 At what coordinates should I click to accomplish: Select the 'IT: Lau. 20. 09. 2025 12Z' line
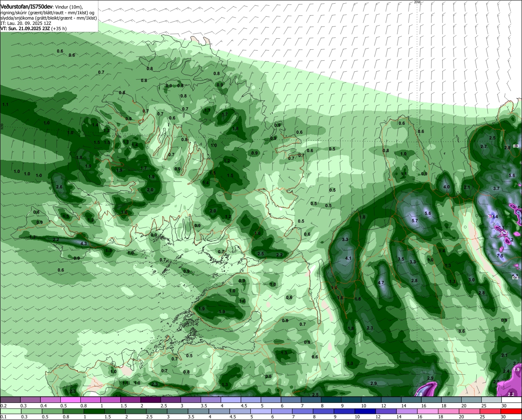[x=26, y=23]
